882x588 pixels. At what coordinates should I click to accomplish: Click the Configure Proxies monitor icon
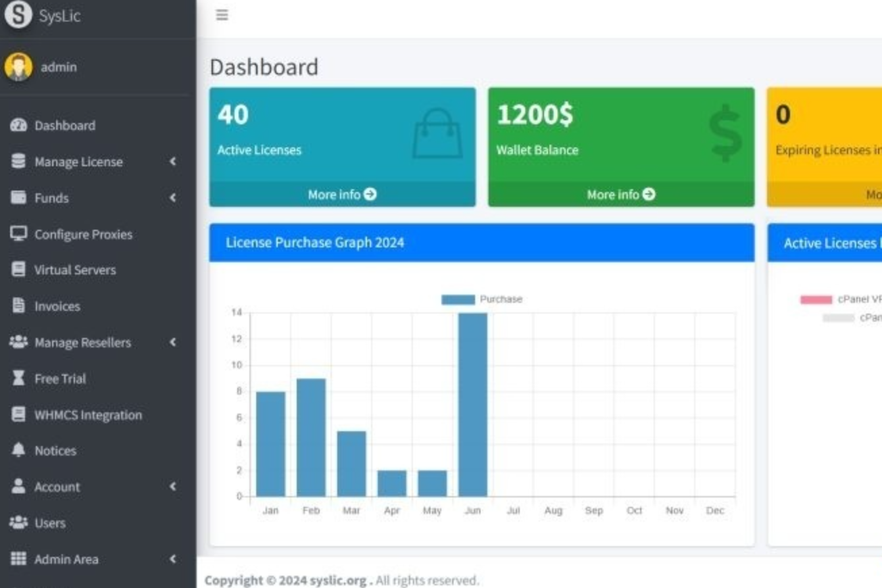(x=18, y=234)
